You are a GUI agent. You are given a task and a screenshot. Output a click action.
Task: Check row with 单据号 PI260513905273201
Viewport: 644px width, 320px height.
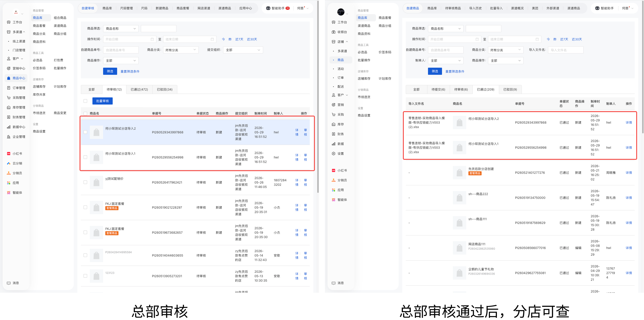click(85, 276)
